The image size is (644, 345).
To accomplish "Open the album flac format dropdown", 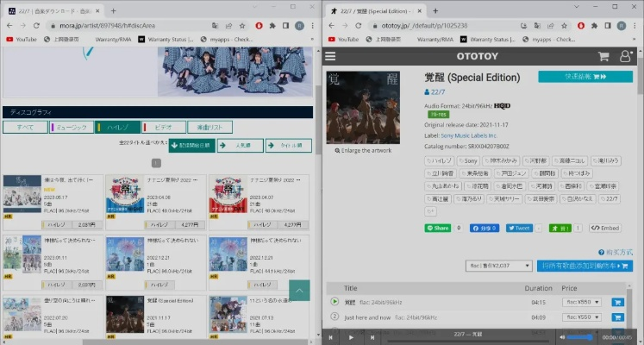I will coord(498,266).
